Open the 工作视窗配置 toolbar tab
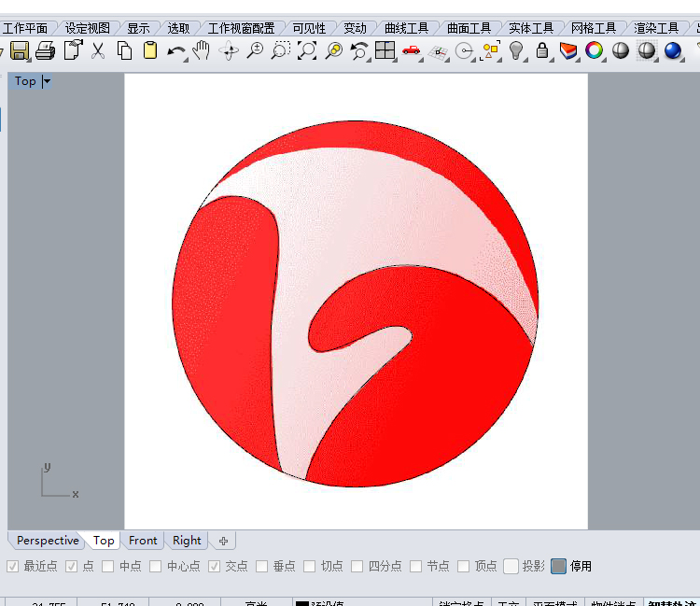The height and width of the screenshot is (606, 700). click(241, 29)
